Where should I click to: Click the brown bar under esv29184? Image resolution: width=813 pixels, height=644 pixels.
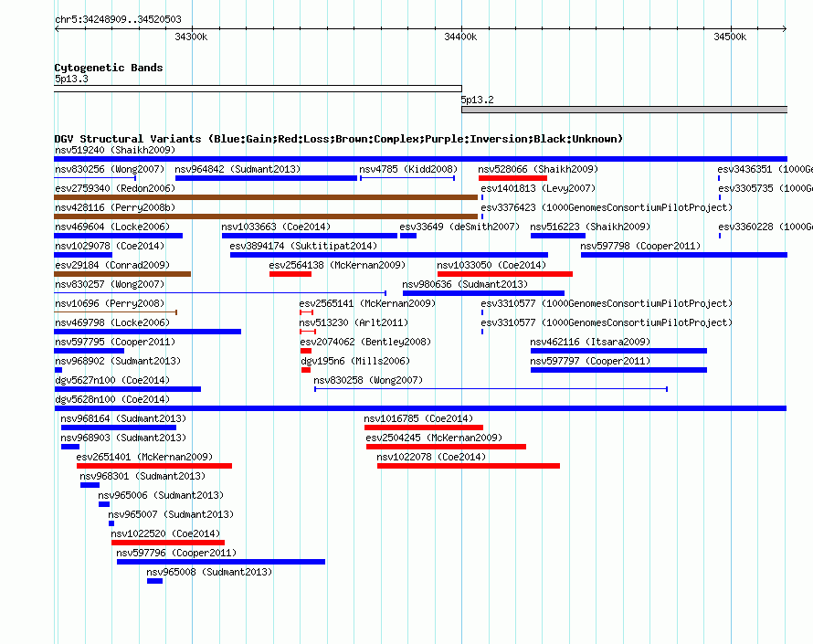tap(122, 274)
